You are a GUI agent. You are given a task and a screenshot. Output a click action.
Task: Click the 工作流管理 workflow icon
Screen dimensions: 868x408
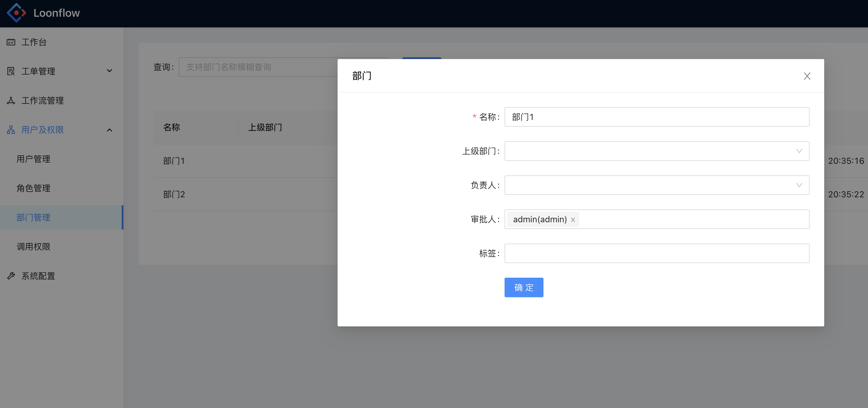pyautogui.click(x=11, y=100)
